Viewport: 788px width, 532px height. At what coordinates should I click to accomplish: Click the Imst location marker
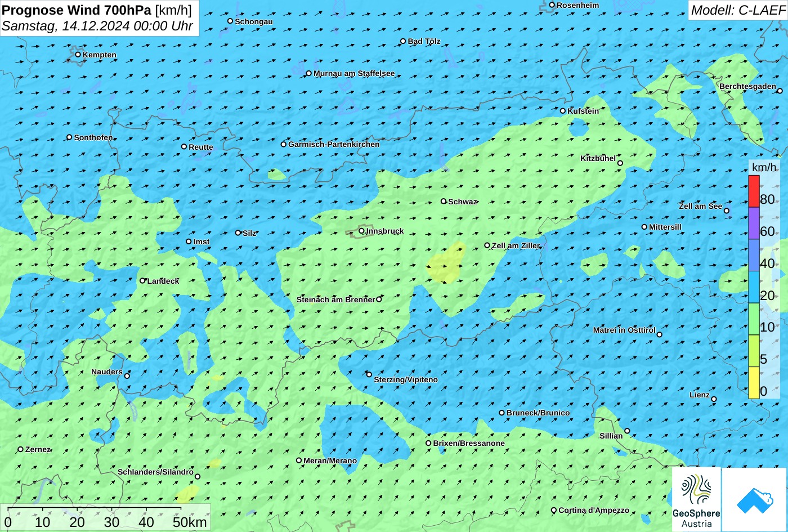point(189,242)
